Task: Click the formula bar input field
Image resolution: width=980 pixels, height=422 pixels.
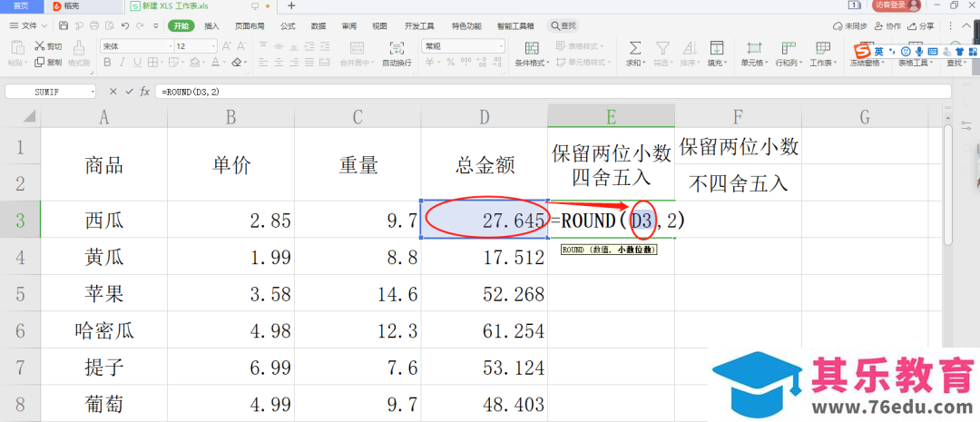Action: coord(554,92)
